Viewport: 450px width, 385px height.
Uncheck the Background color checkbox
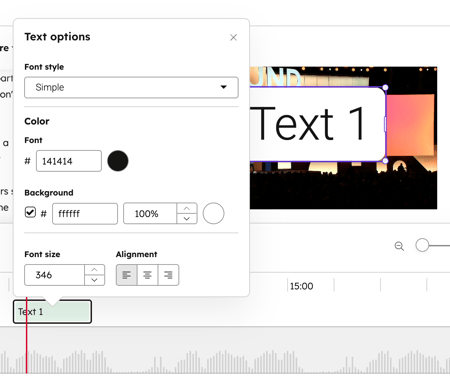(30, 212)
